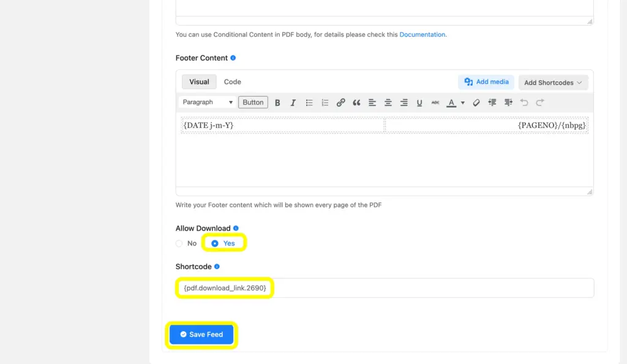Apply text color with the A icon
627x364 pixels.
[x=451, y=103]
